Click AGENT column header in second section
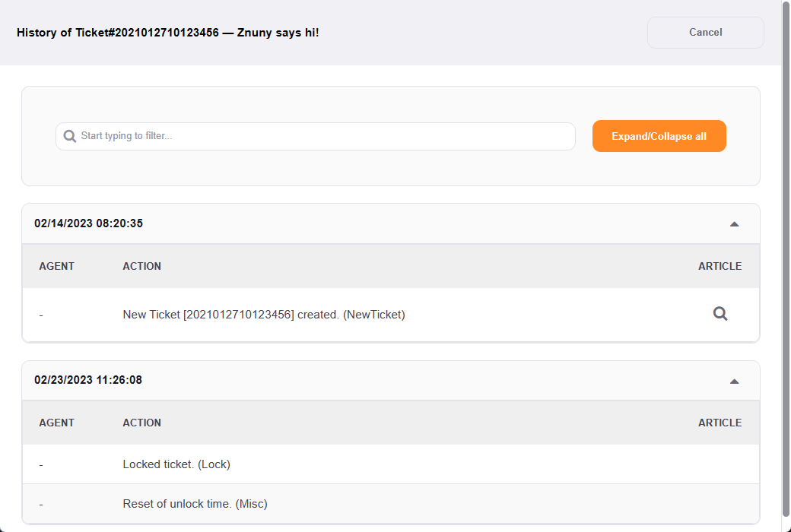 pos(57,423)
